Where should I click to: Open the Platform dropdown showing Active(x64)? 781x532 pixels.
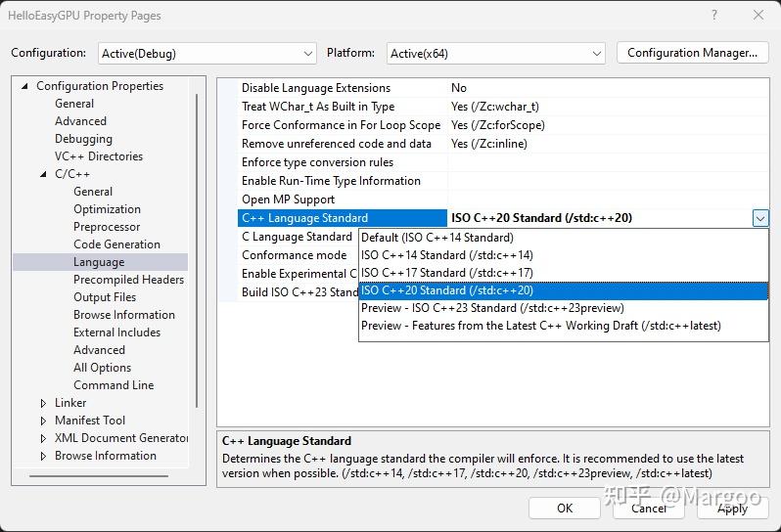[495, 53]
